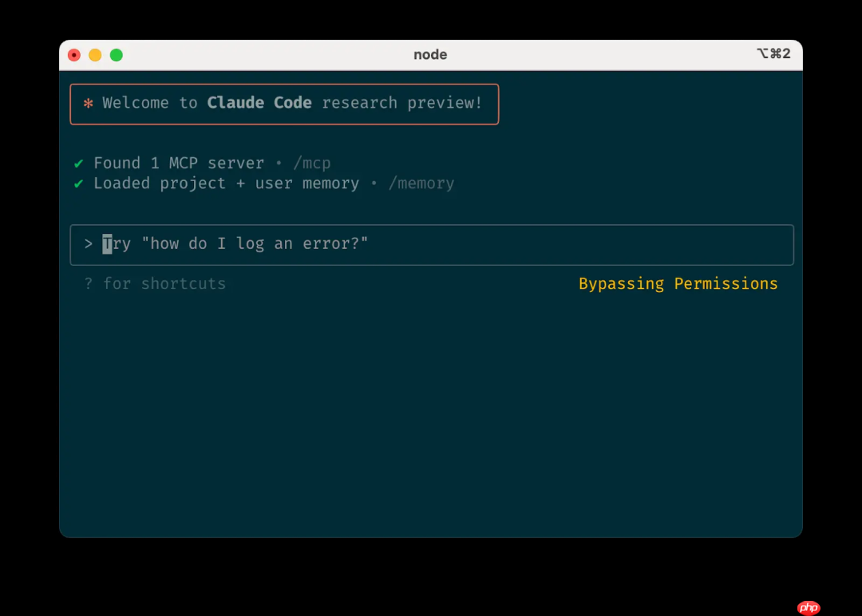Viewport: 862px width, 616px height.
Task: Click the ? for shortcuts hint
Action: tap(155, 283)
